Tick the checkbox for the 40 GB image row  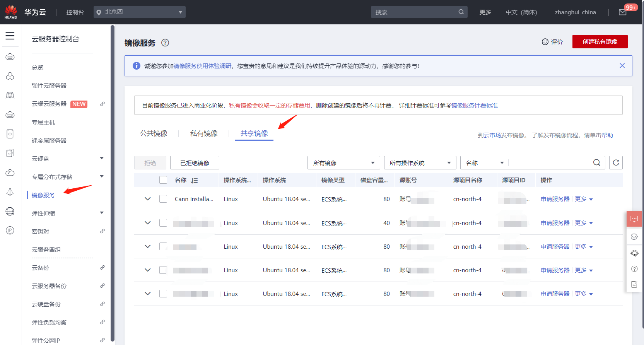click(163, 223)
